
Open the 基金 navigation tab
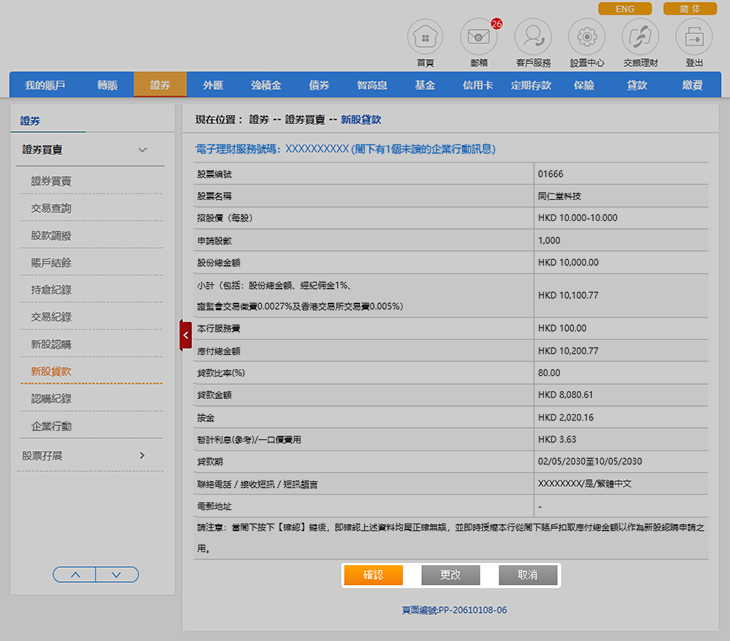(424, 85)
